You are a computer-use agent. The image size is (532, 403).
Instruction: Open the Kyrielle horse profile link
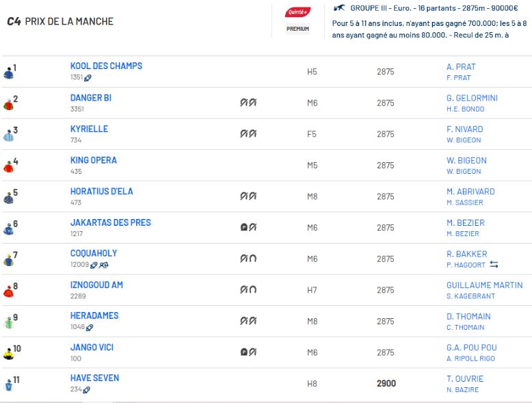[89, 129]
